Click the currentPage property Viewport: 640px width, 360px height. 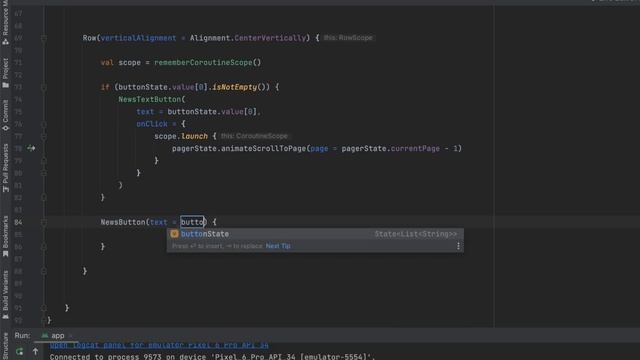pos(415,149)
